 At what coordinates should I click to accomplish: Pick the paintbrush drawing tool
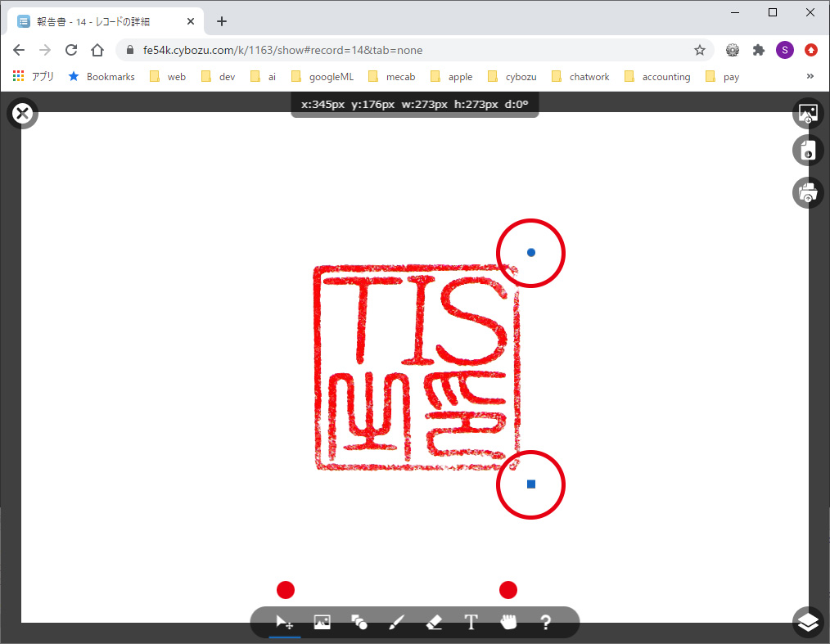pos(396,623)
